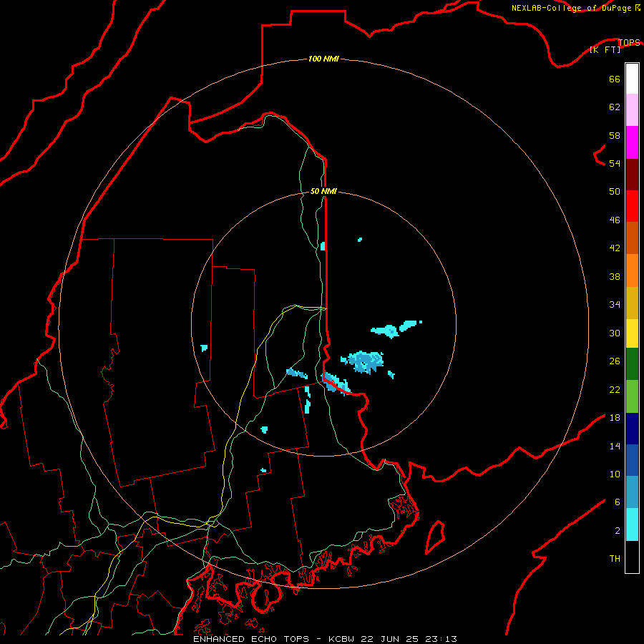Click the legend value 62
This screenshot has height=644, width=644.
pos(615,107)
